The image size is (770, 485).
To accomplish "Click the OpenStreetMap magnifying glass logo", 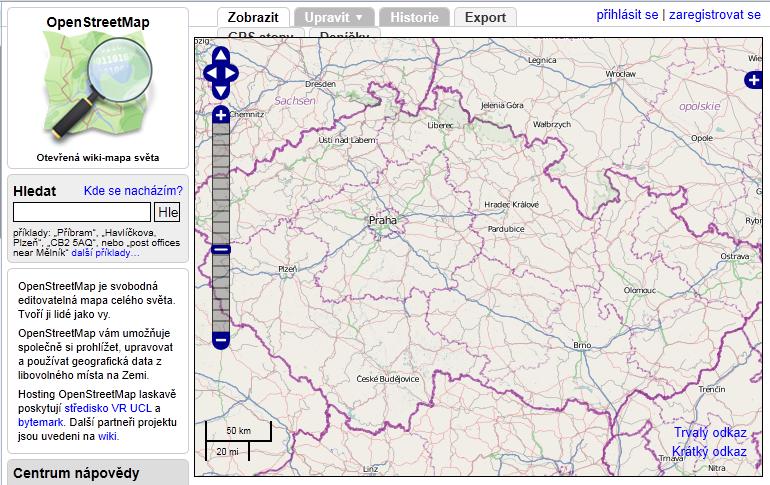I will (x=98, y=85).
